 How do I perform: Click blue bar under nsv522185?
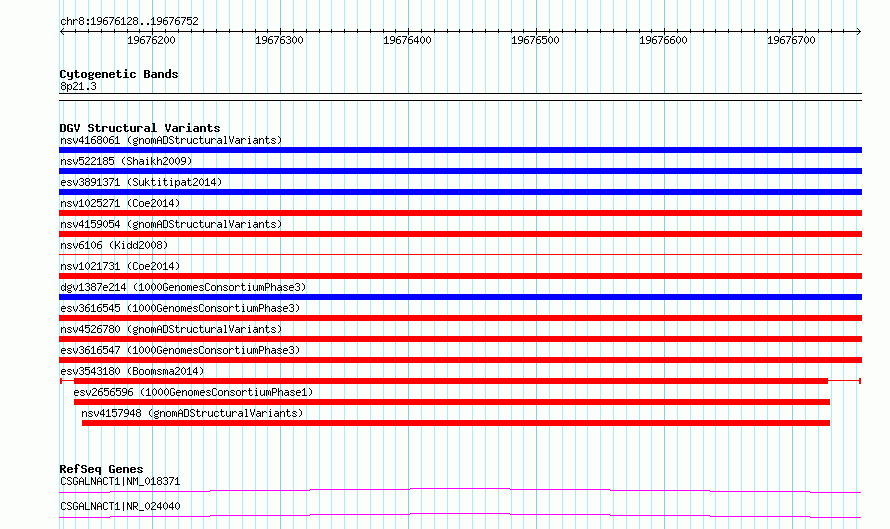[x=460, y=171]
